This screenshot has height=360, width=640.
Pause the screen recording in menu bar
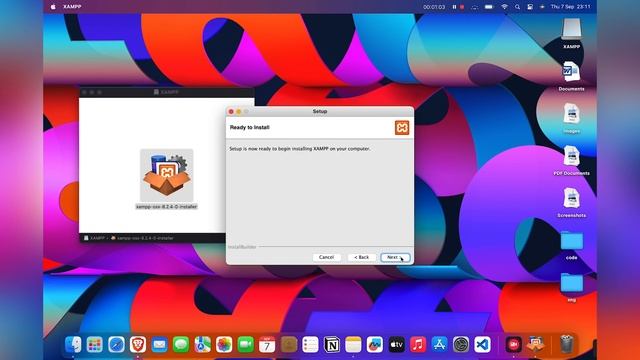[x=454, y=7]
